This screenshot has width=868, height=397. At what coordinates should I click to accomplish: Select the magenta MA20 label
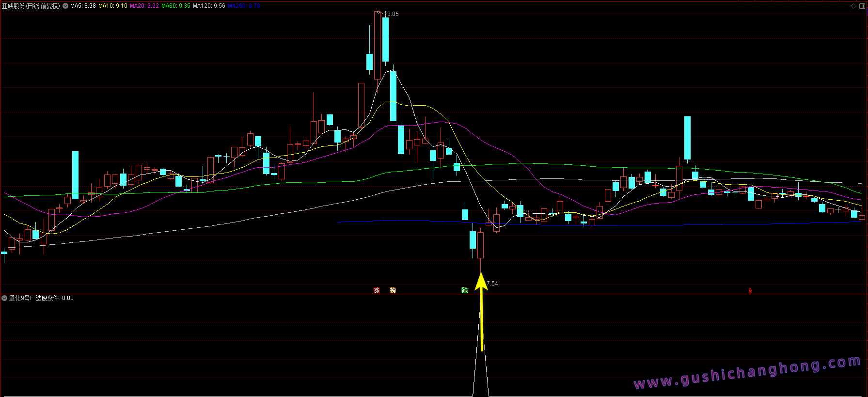click(144, 6)
